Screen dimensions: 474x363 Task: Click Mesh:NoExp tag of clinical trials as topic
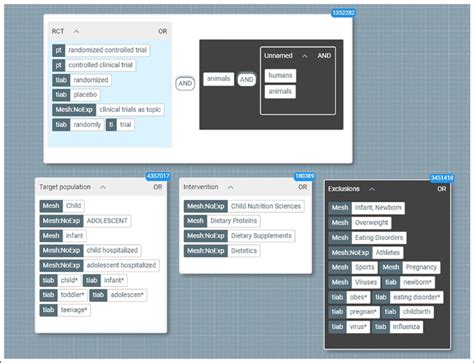74,110
